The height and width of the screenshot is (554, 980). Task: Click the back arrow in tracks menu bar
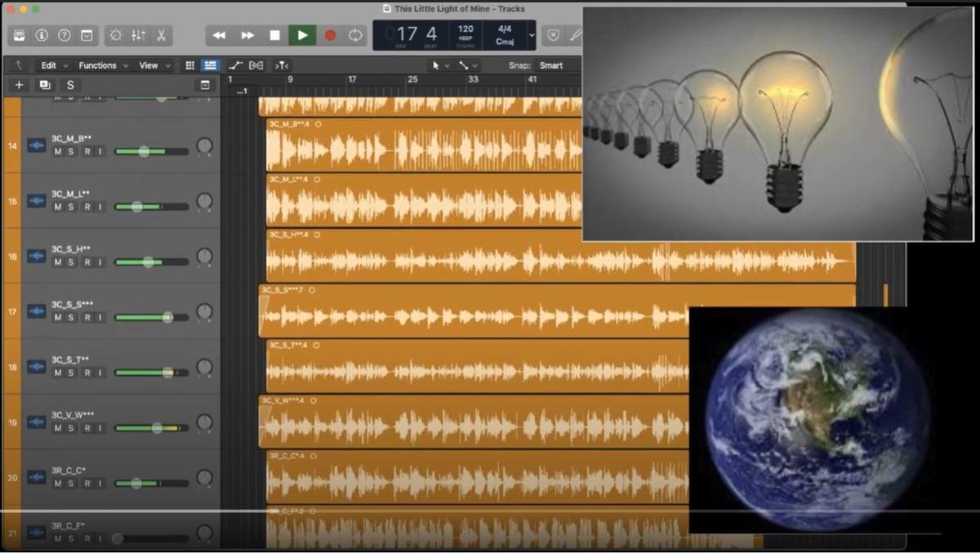(20, 65)
